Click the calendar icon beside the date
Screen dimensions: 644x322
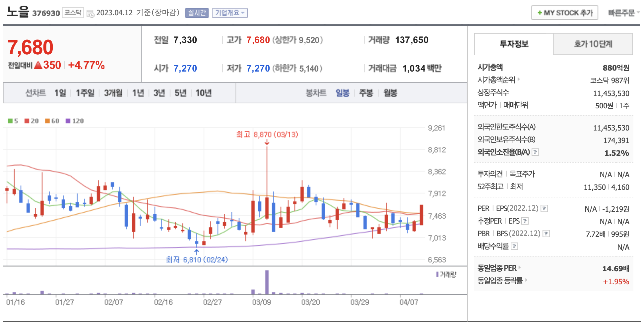(x=90, y=14)
